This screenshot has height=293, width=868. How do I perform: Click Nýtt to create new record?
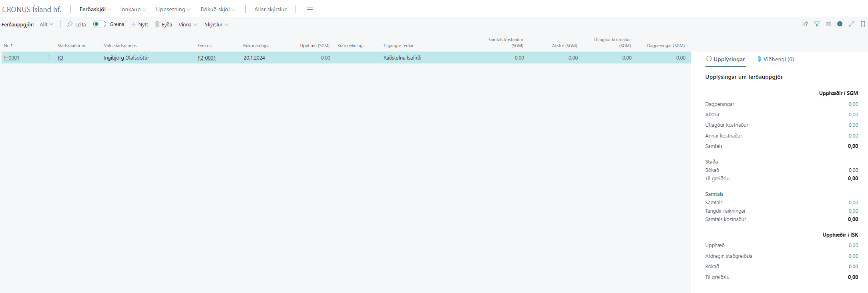pyautogui.click(x=140, y=24)
